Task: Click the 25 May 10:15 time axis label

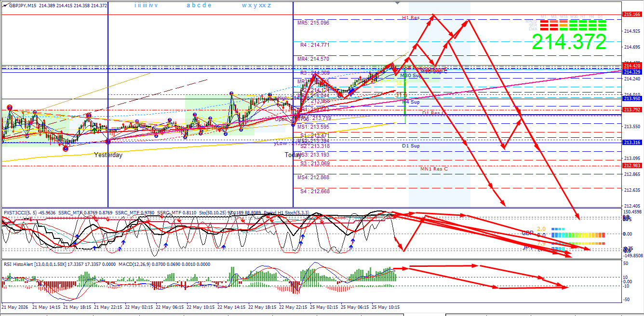Action: coord(386,307)
